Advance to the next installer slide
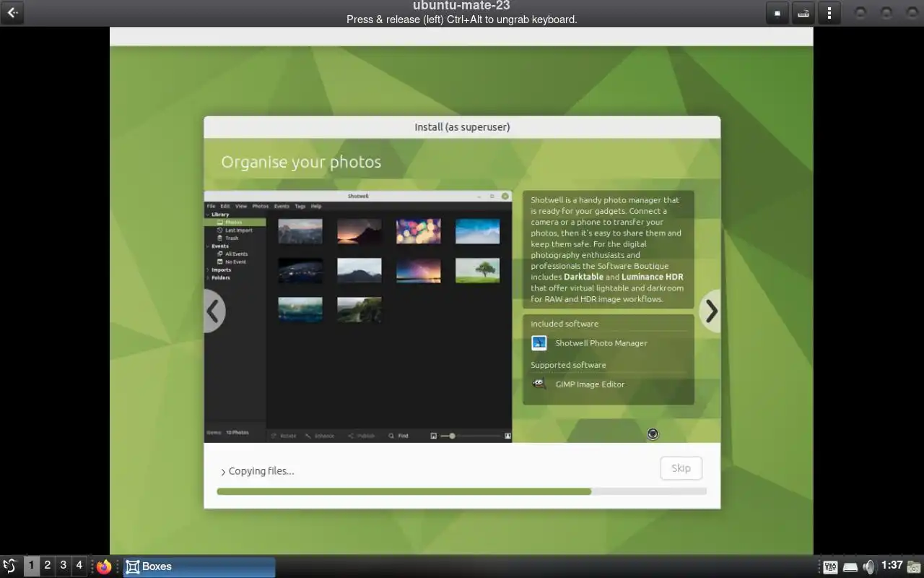This screenshot has height=578, width=924. pyautogui.click(x=710, y=311)
